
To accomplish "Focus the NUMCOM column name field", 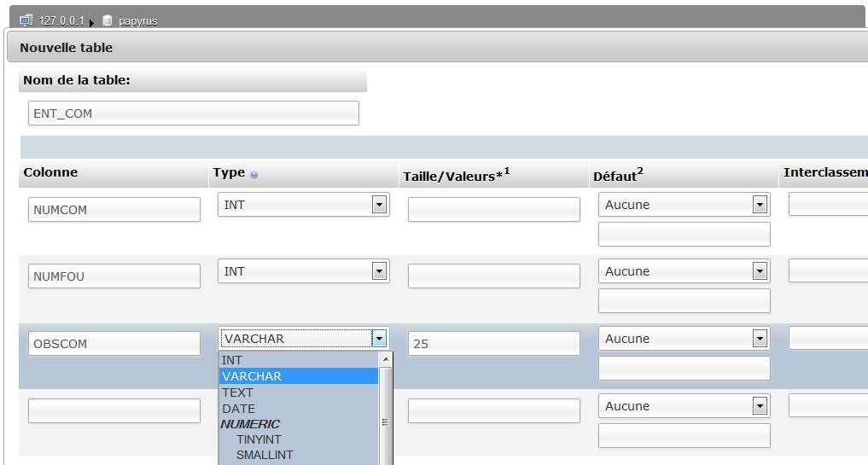I will tap(114, 210).
